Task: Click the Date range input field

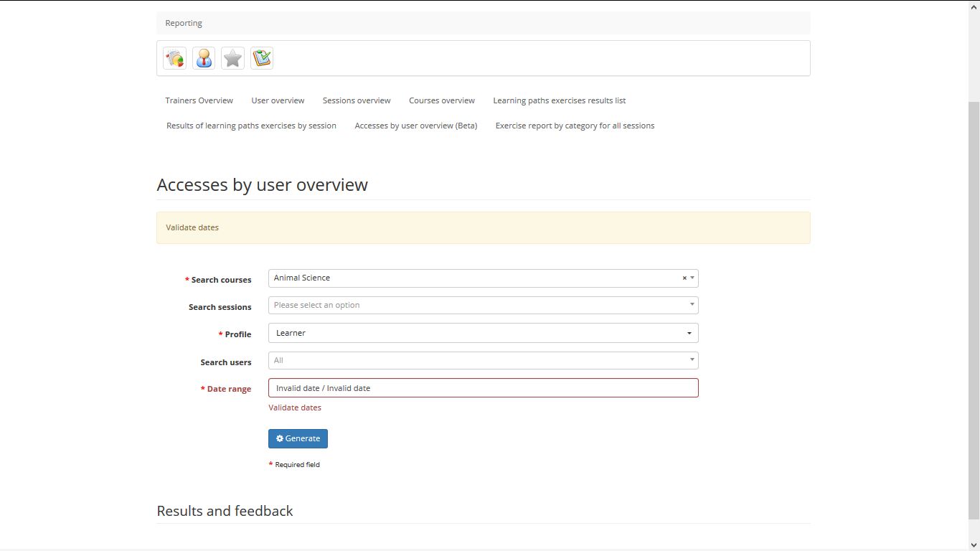Action: click(x=482, y=387)
